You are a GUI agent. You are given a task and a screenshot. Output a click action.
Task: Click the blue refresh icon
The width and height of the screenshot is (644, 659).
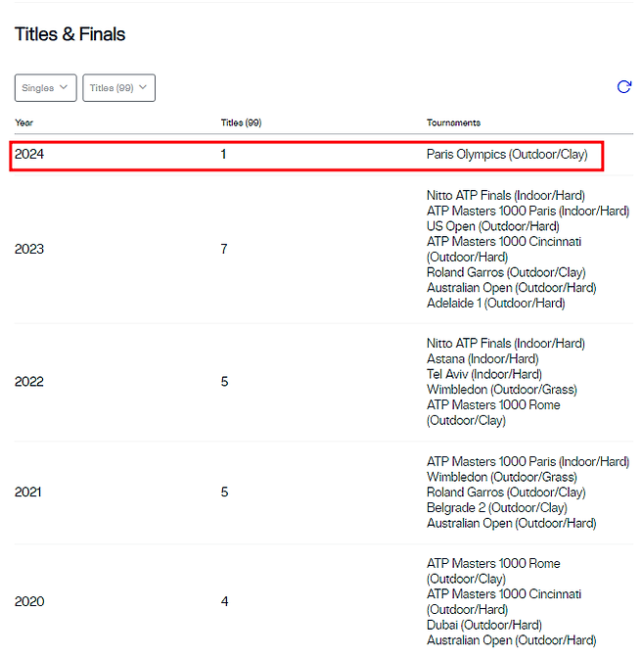[623, 87]
